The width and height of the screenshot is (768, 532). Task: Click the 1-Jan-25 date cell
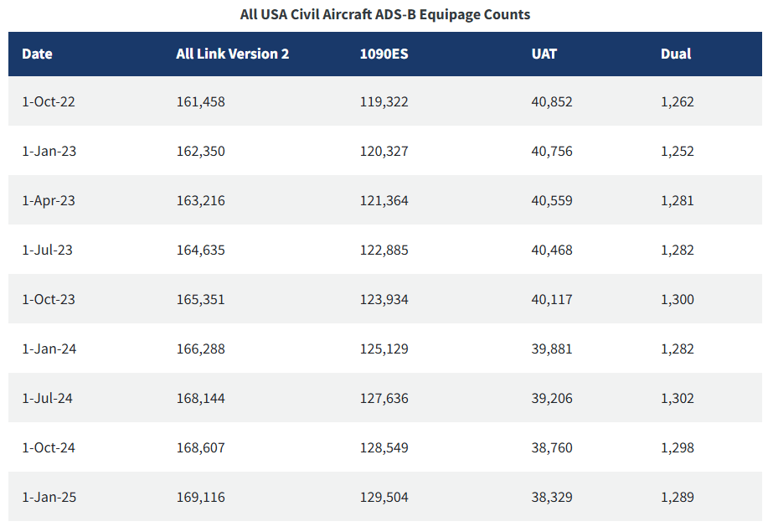pos(49,498)
